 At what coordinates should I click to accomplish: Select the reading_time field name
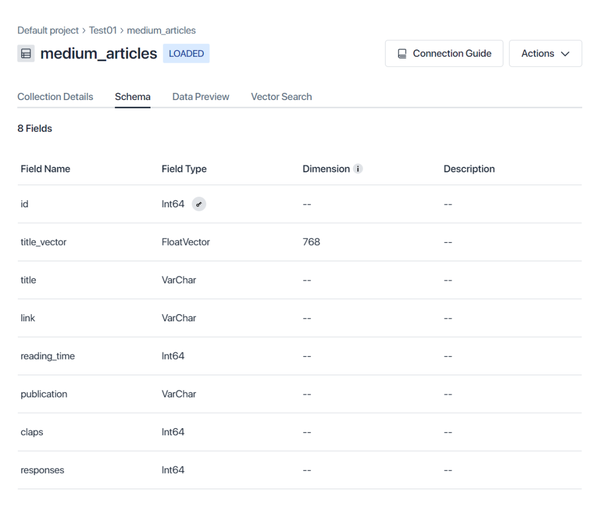pyautogui.click(x=47, y=356)
